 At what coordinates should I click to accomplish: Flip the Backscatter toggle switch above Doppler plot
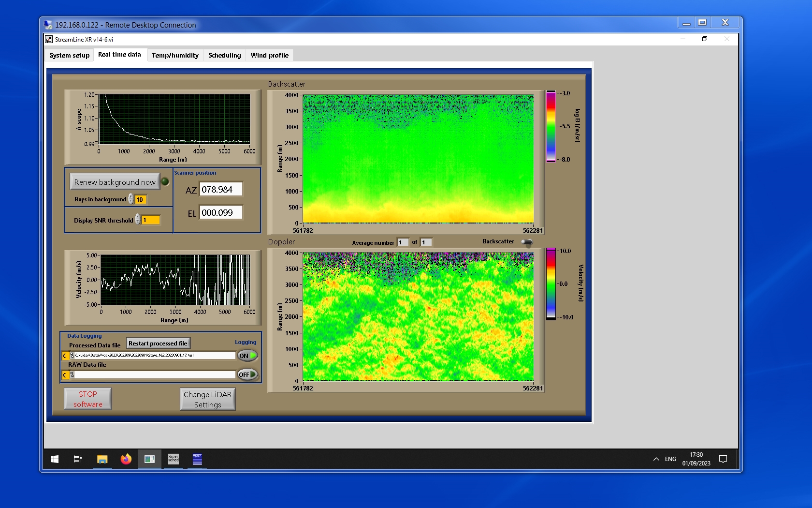tap(527, 242)
